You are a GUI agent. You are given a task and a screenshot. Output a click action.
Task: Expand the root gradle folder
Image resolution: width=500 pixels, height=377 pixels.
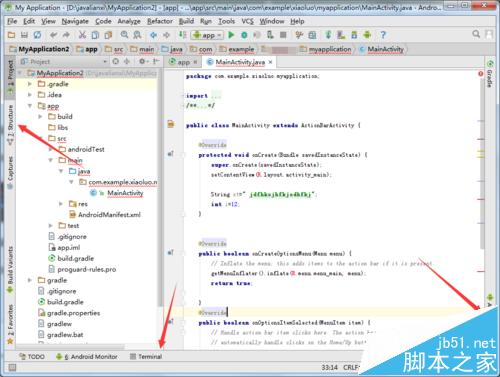[x=30, y=280]
